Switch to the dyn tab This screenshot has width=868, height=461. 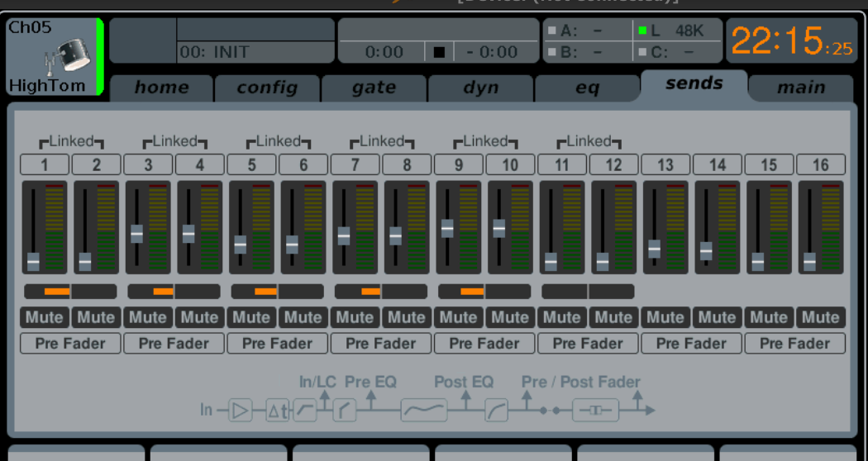481,88
